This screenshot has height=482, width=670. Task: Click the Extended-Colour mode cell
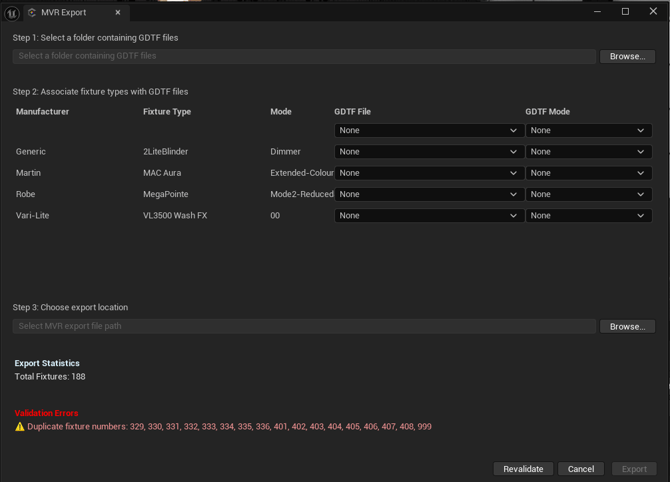pos(302,173)
